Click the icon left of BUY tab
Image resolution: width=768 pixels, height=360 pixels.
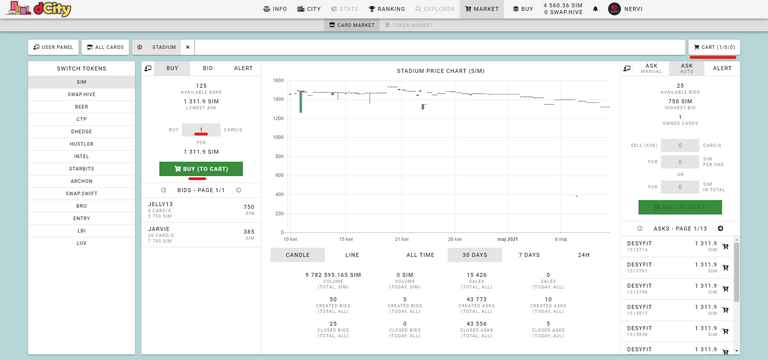147,69
